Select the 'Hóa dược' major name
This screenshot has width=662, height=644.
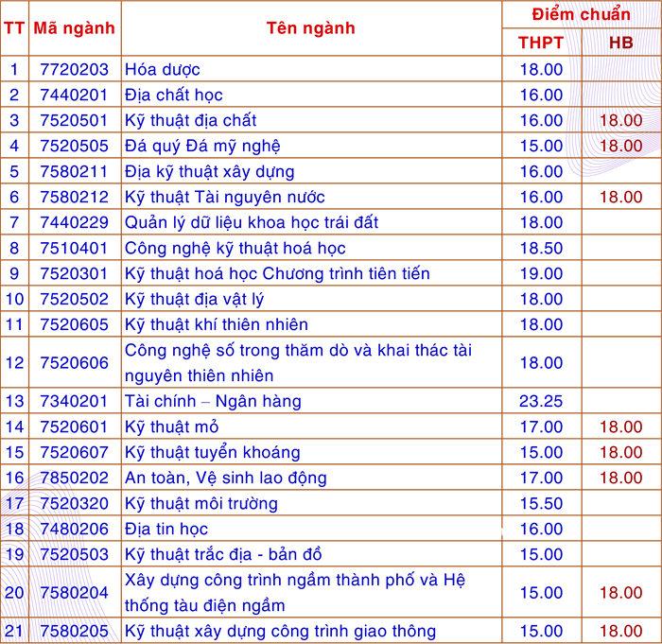163,70
